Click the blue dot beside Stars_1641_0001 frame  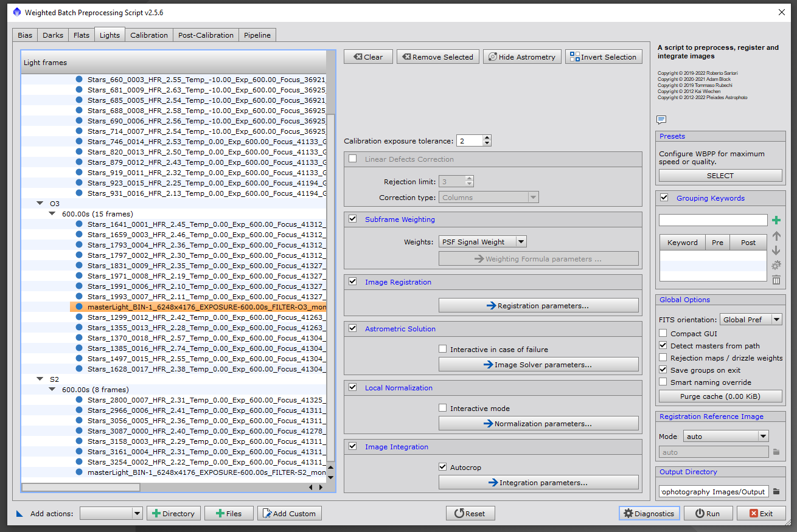78,224
